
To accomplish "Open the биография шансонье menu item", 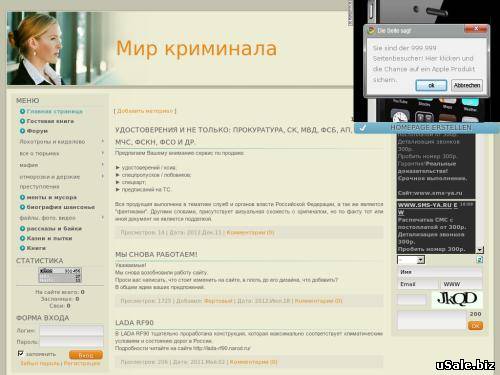I will point(61,207).
